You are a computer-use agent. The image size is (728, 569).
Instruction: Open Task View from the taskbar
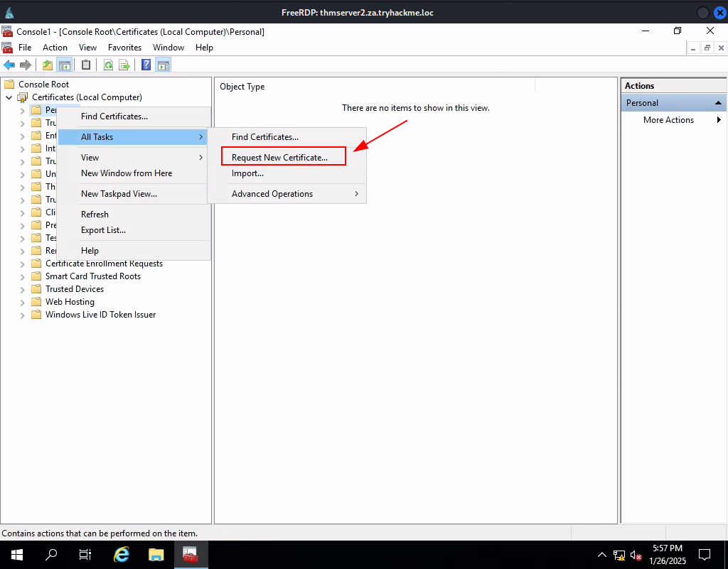coord(85,555)
